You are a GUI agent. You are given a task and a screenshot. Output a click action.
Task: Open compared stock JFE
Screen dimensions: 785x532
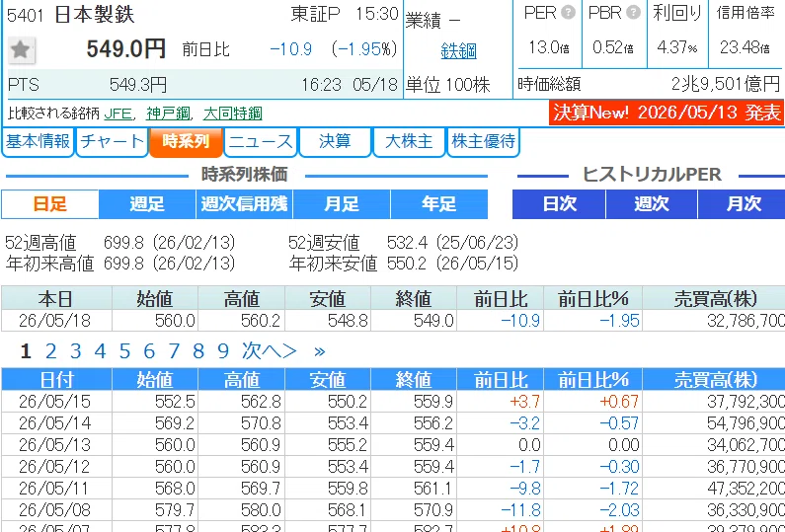point(118,114)
